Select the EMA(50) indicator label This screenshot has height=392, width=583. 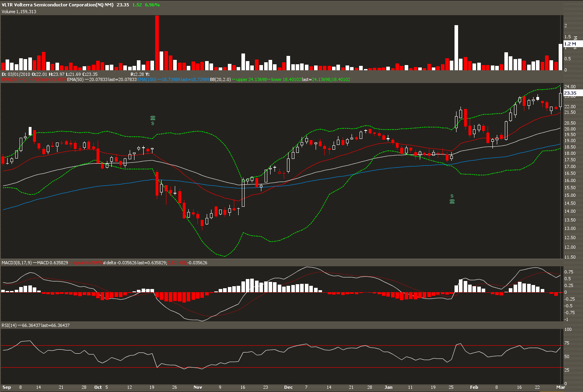102,80
